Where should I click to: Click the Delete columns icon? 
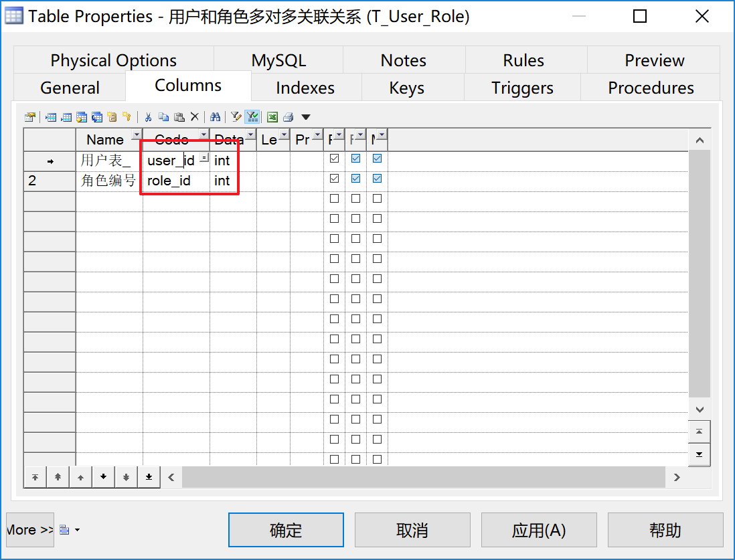point(195,116)
